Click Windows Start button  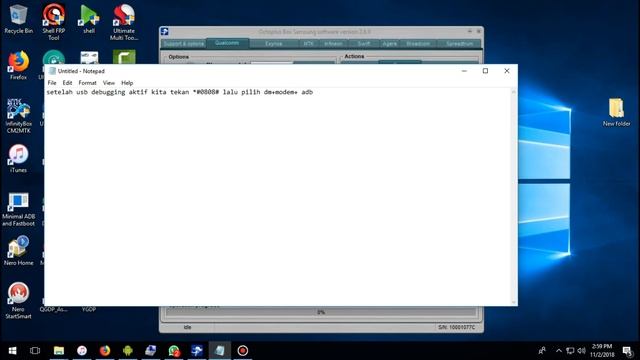coord(12,351)
